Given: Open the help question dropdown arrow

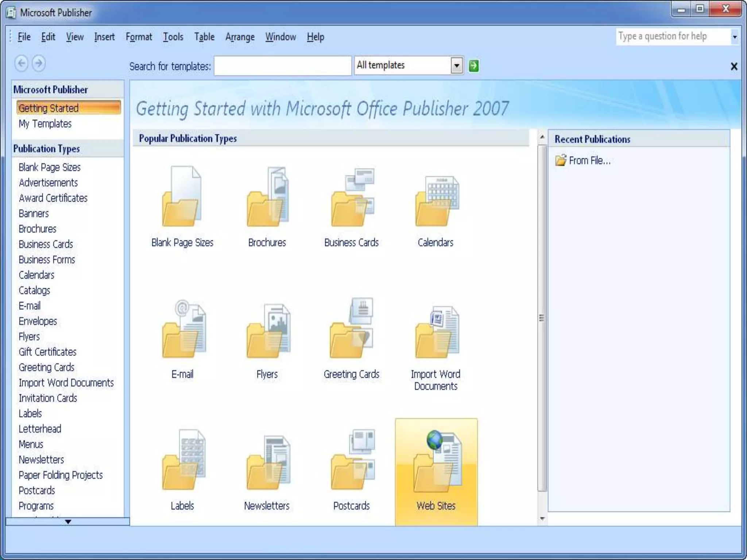Looking at the screenshot, I should tap(735, 37).
